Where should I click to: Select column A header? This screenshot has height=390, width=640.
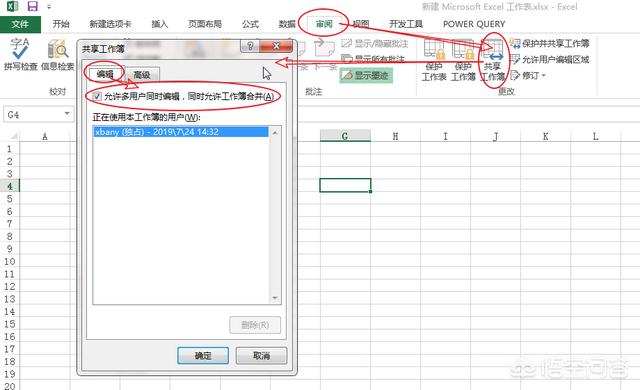(x=45, y=136)
